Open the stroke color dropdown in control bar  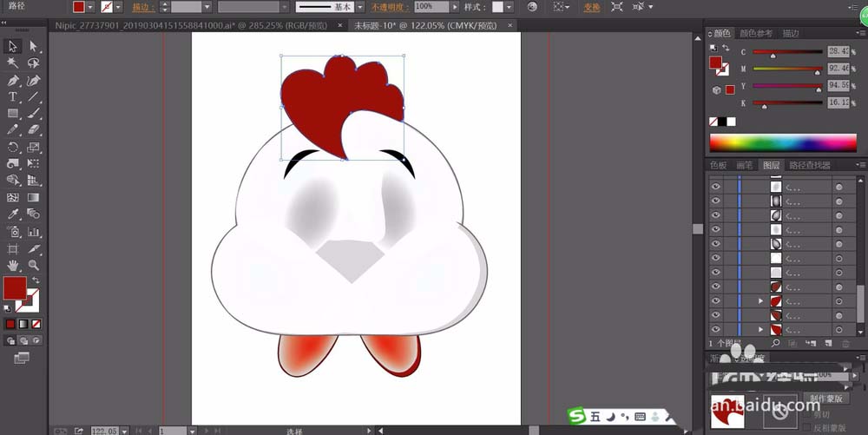118,7
